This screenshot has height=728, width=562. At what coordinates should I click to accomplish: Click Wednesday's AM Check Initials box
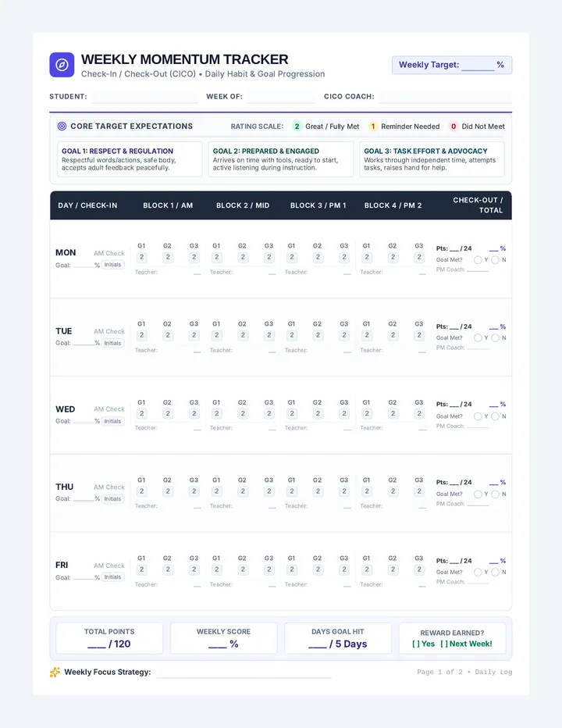click(112, 421)
